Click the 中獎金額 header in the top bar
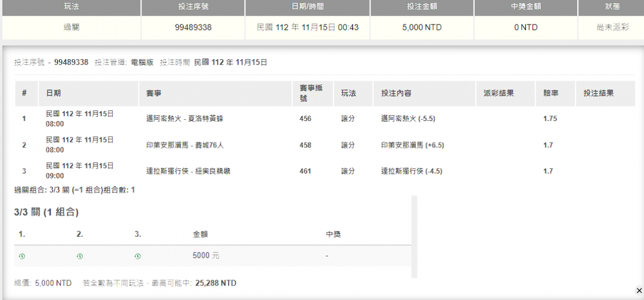 pyautogui.click(x=526, y=7)
